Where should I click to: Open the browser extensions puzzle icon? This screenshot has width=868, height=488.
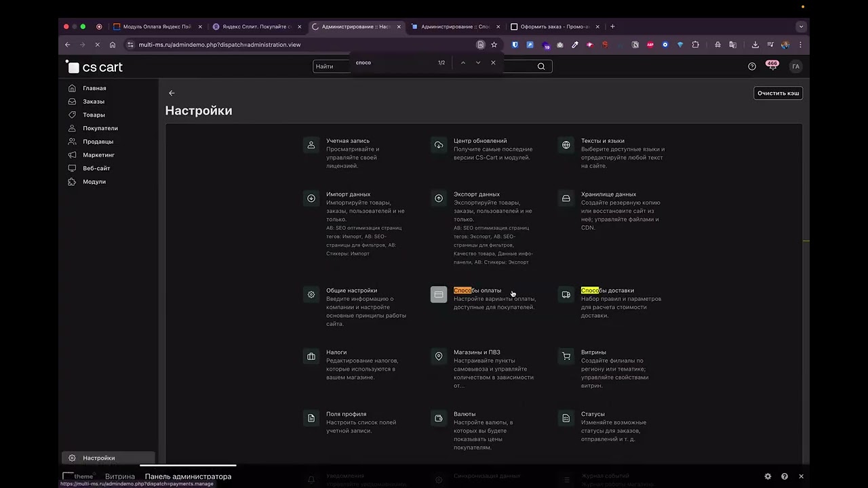[x=695, y=45]
